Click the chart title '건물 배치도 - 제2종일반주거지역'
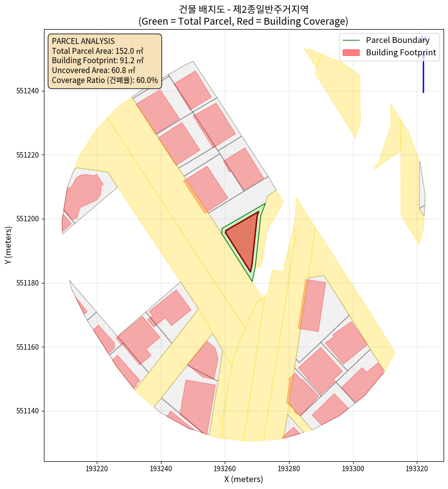The height and width of the screenshot is (489, 448). click(x=244, y=8)
